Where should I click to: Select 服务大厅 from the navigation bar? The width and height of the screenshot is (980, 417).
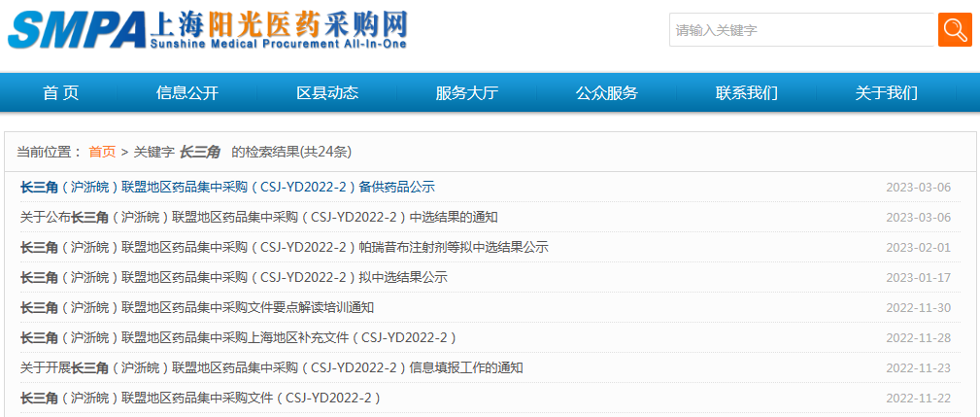tap(467, 93)
